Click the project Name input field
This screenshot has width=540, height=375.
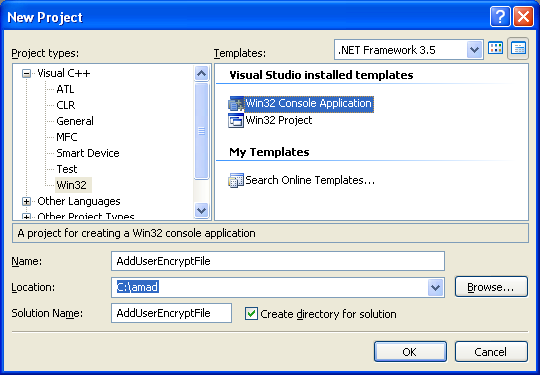(x=278, y=261)
